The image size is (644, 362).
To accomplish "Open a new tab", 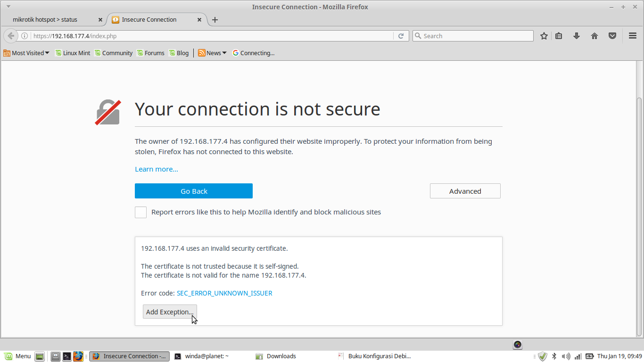I will click(215, 20).
